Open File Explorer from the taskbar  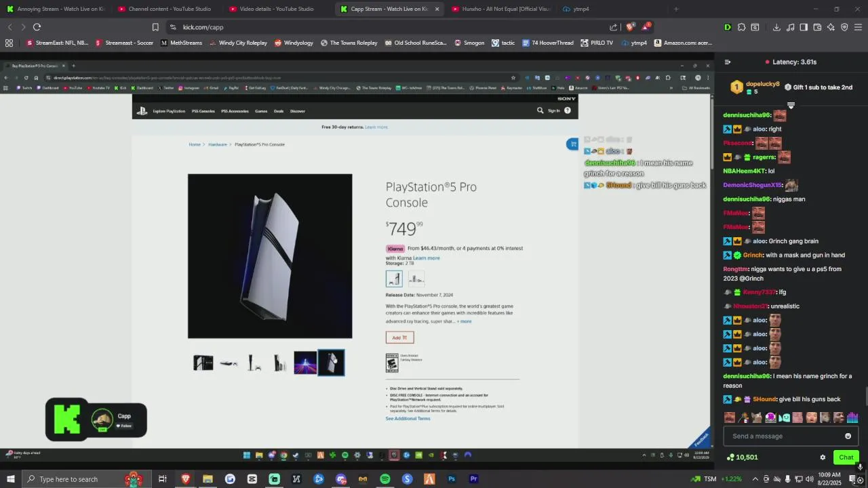pyautogui.click(x=208, y=479)
